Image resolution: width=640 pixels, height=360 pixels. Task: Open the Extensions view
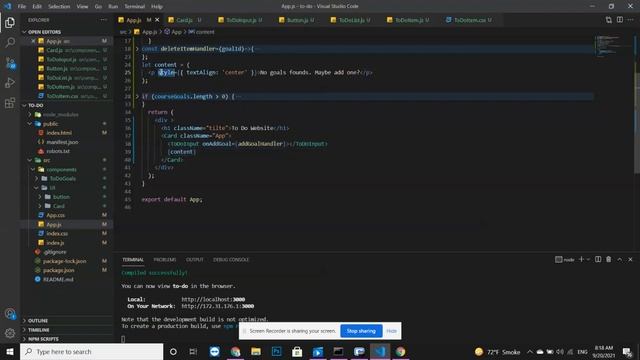(10, 103)
